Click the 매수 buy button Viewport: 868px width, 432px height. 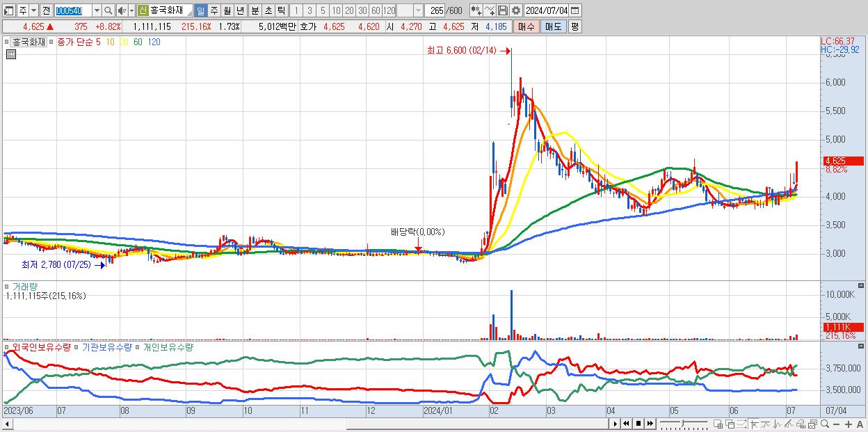pyautogui.click(x=527, y=26)
